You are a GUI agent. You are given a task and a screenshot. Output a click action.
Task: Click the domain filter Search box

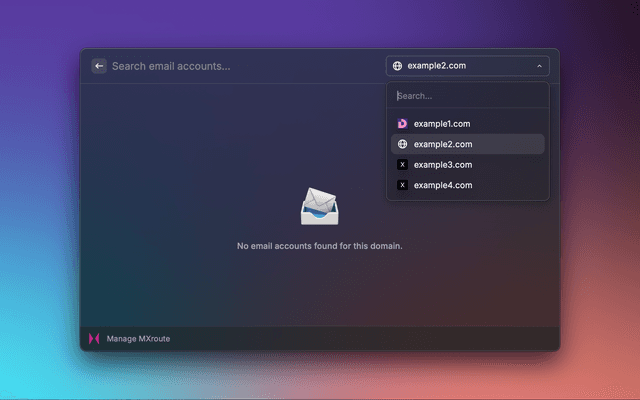467,96
